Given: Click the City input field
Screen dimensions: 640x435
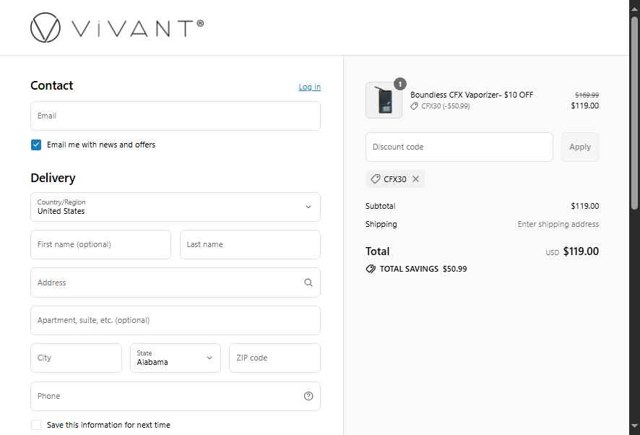Looking at the screenshot, I should (x=76, y=358).
